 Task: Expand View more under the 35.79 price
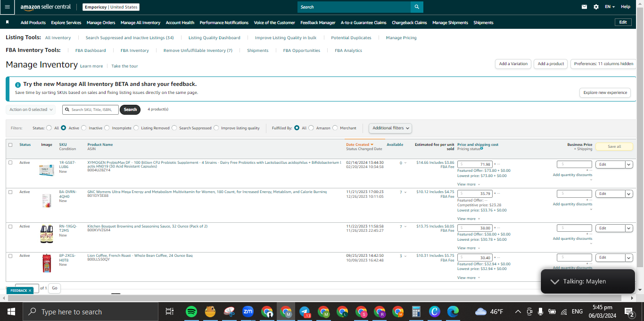pyautogui.click(x=469, y=219)
